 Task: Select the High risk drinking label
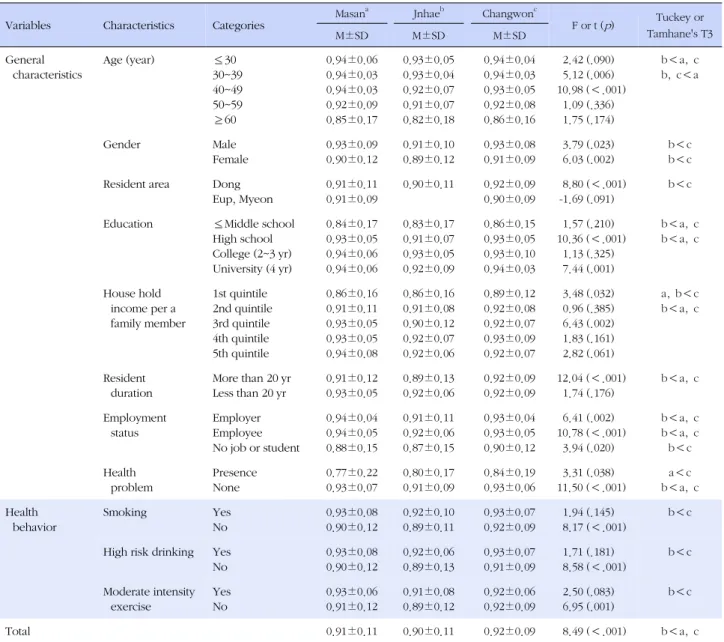point(148,552)
